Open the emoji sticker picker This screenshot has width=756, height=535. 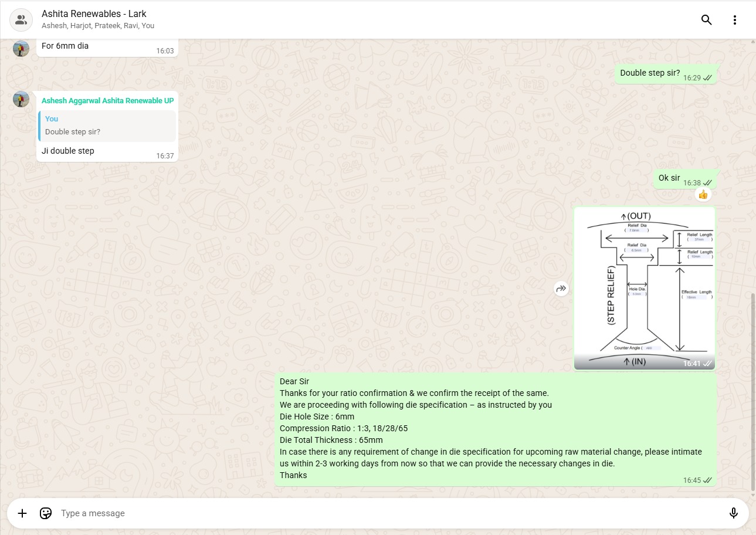point(46,513)
